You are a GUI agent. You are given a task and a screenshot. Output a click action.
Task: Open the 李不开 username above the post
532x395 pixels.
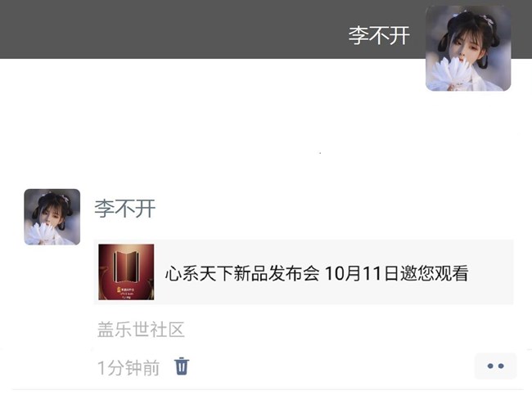[x=125, y=209]
